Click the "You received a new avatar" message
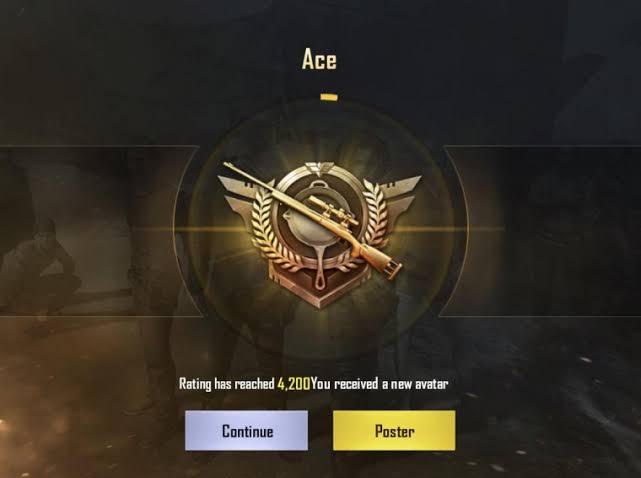The width and height of the screenshot is (641, 478). coord(379,384)
